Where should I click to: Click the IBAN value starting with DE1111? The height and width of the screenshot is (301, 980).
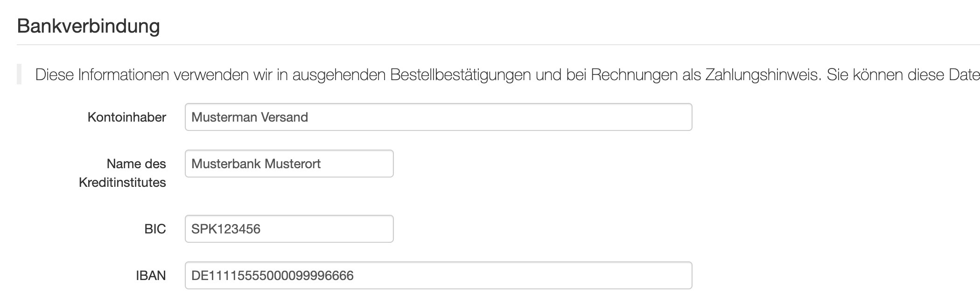click(x=273, y=275)
